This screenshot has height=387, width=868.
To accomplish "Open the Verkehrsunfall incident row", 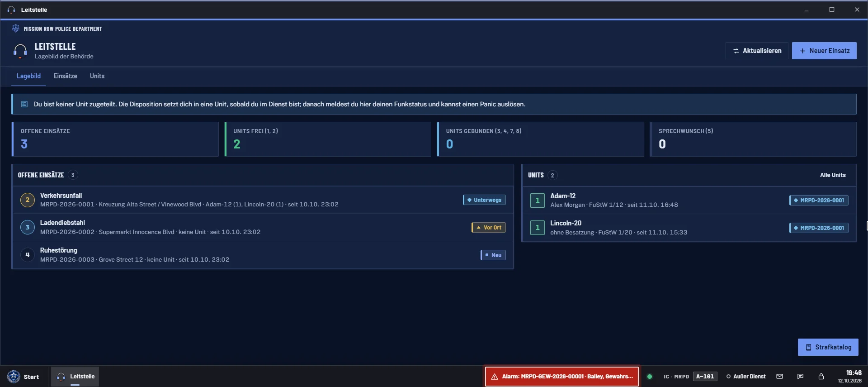I will 263,200.
